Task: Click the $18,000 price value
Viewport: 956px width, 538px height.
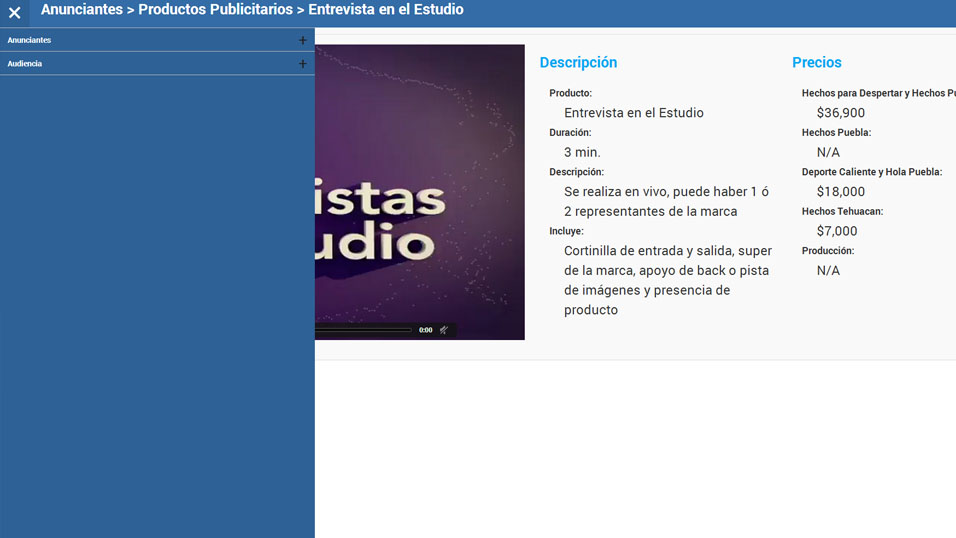Action: tap(840, 192)
